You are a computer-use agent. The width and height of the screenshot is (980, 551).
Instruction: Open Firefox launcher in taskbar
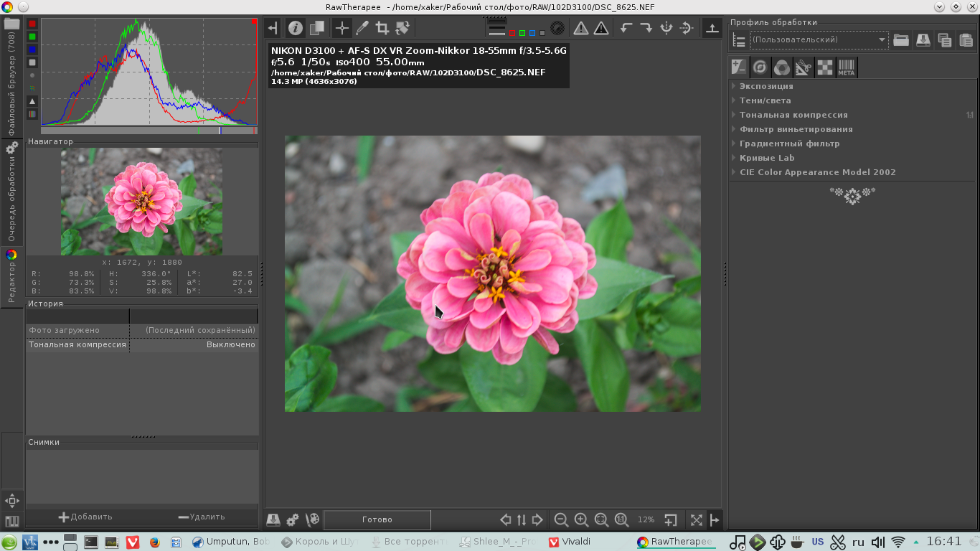tap(154, 542)
